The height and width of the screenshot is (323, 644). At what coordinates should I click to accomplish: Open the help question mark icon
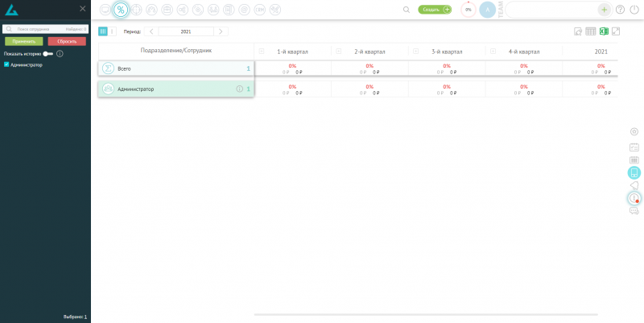point(620,10)
